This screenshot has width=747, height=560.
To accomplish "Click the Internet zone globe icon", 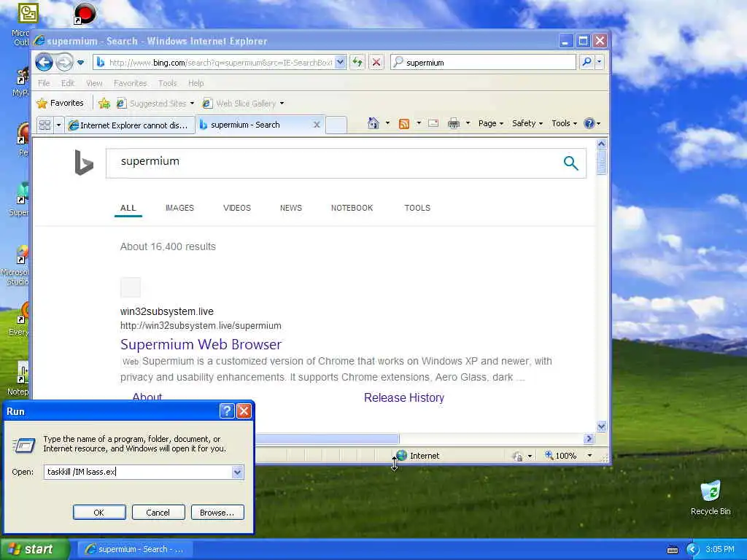I will click(x=402, y=456).
